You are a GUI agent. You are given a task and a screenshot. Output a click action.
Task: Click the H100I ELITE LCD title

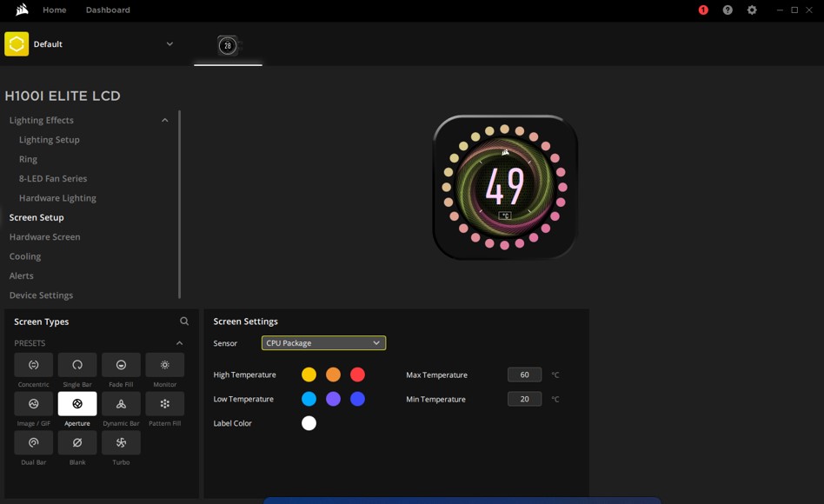coord(63,96)
